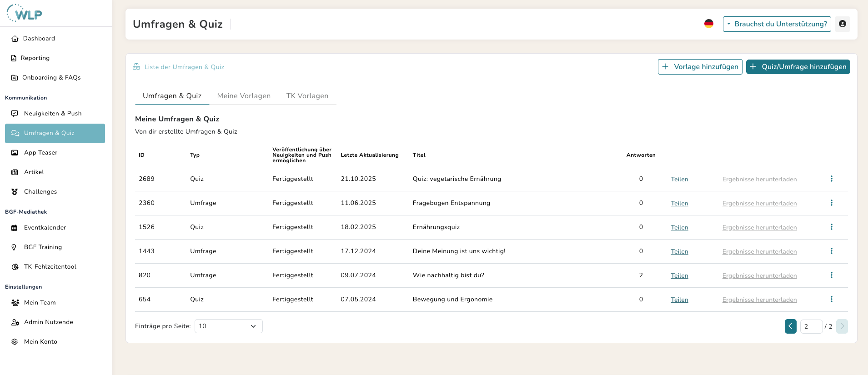This screenshot has width=868, height=375.
Task: Click Teilen for Fragebogen Entspannung
Action: click(679, 204)
